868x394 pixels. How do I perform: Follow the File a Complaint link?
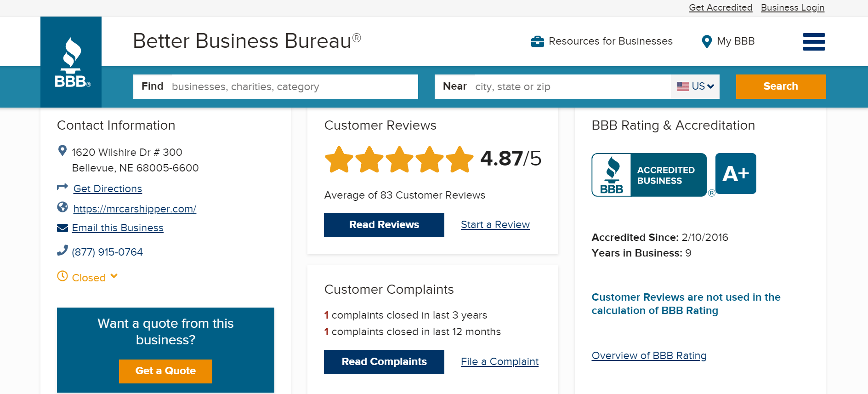[x=499, y=362]
